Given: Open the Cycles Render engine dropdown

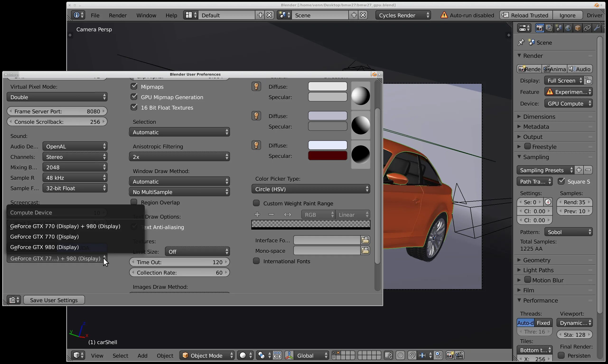Looking at the screenshot, I should click(x=403, y=15).
